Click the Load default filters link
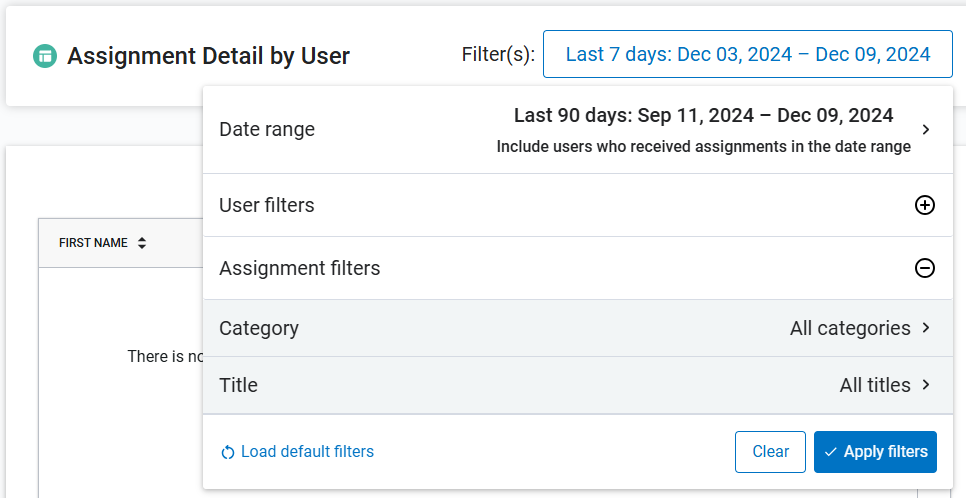The height and width of the screenshot is (498, 966). pyautogui.click(x=307, y=452)
